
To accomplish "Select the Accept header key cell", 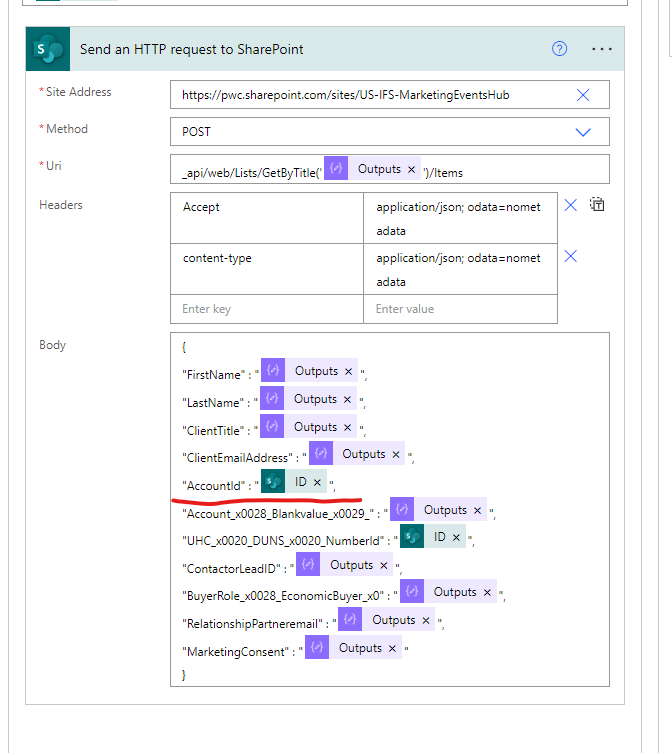I will (x=267, y=218).
